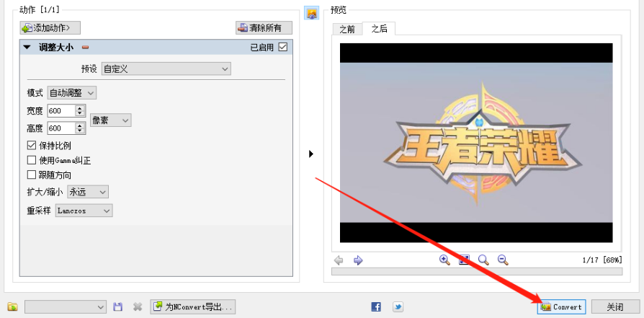
Task: Click the zoom out magnifier minus icon
Action: pos(503,260)
